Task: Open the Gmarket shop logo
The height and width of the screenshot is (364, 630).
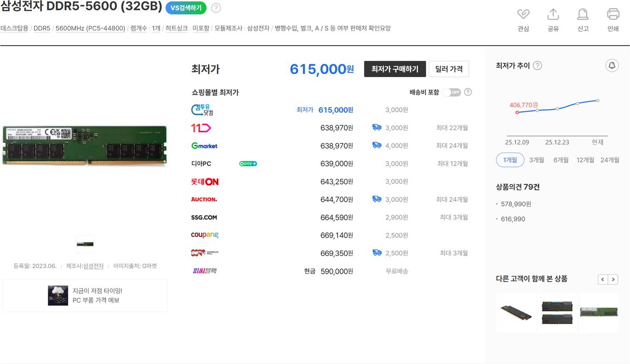Action: point(204,145)
